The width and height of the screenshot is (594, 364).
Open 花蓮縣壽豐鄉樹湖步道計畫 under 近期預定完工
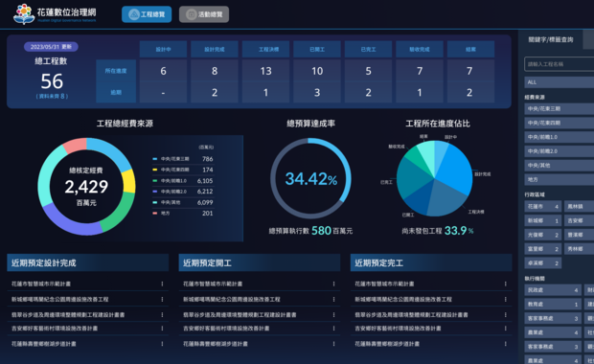[x=387, y=344]
